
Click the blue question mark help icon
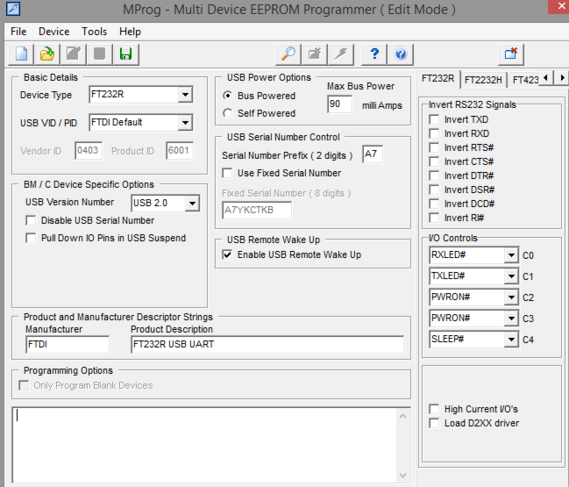(374, 54)
